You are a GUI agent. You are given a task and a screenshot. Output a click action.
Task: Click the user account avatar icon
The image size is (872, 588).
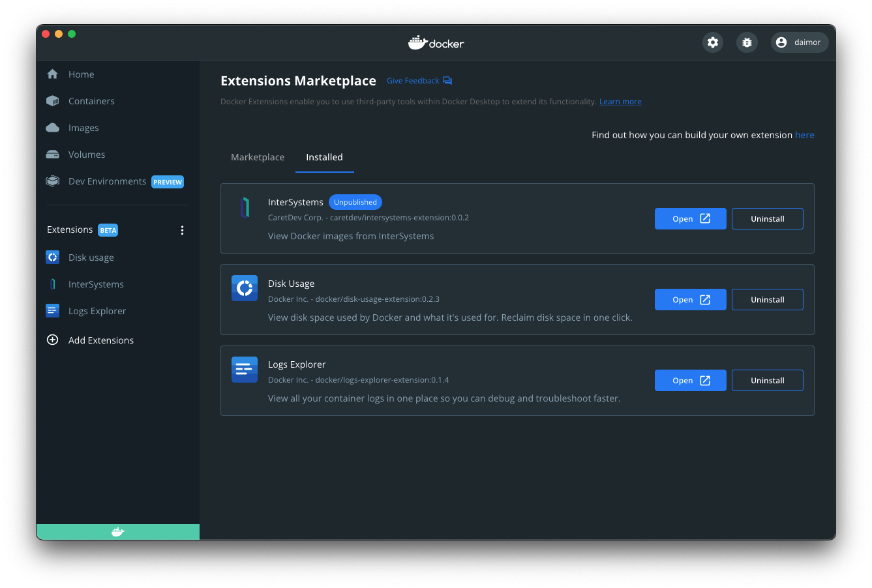(x=781, y=42)
